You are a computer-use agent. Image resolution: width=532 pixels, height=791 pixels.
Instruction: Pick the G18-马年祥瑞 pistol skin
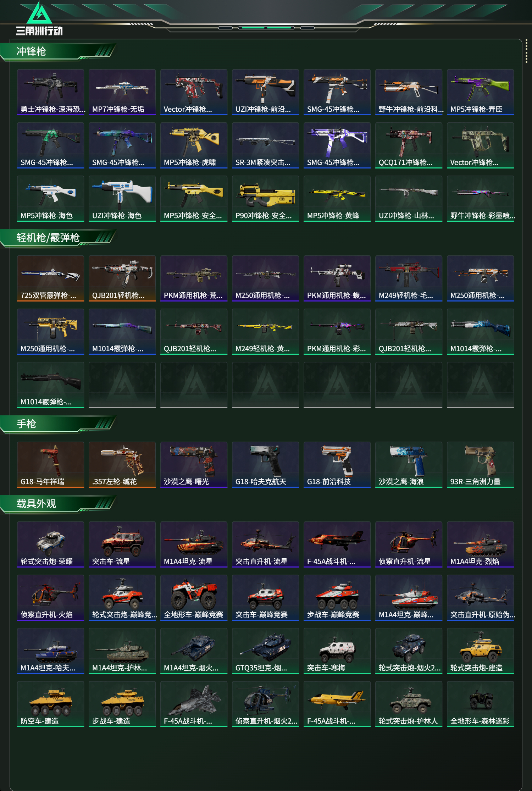[50, 465]
